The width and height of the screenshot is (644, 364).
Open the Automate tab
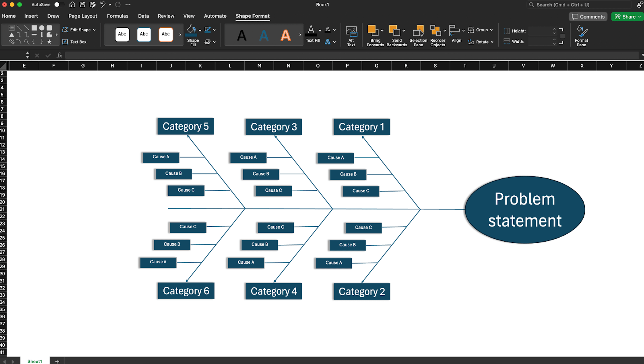pos(215,16)
